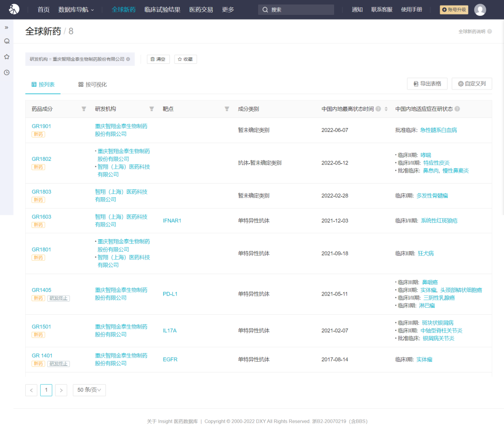Open target PD-L1 link
504x434 pixels.
170,294
